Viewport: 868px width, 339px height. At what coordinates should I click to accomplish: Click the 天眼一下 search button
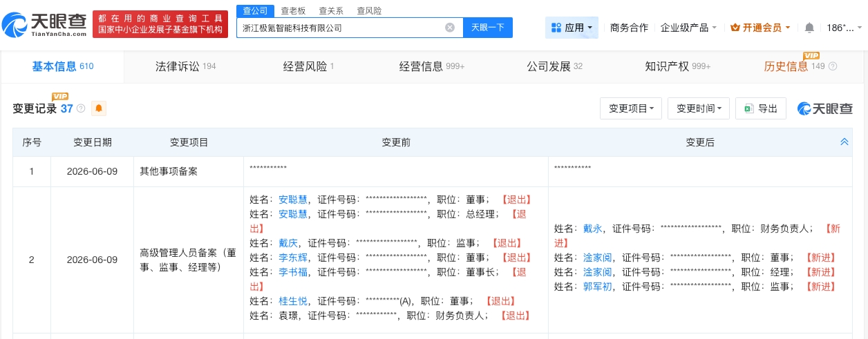pyautogui.click(x=488, y=28)
